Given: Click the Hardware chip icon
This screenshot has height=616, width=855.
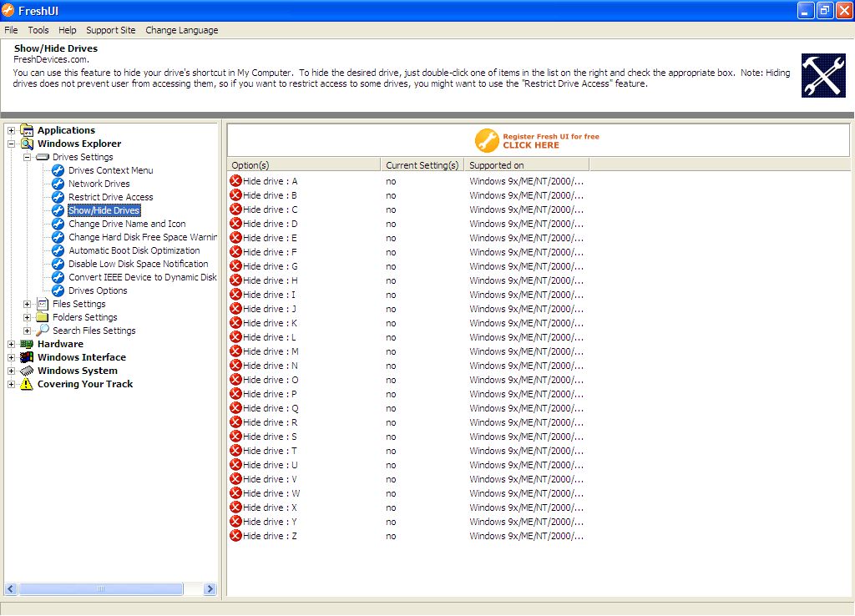Looking at the screenshot, I should pos(27,344).
